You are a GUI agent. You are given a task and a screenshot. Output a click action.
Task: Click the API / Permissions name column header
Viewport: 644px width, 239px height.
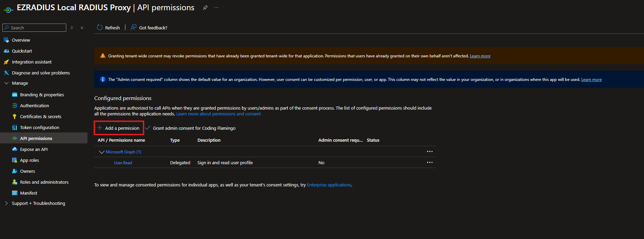[121, 140]
